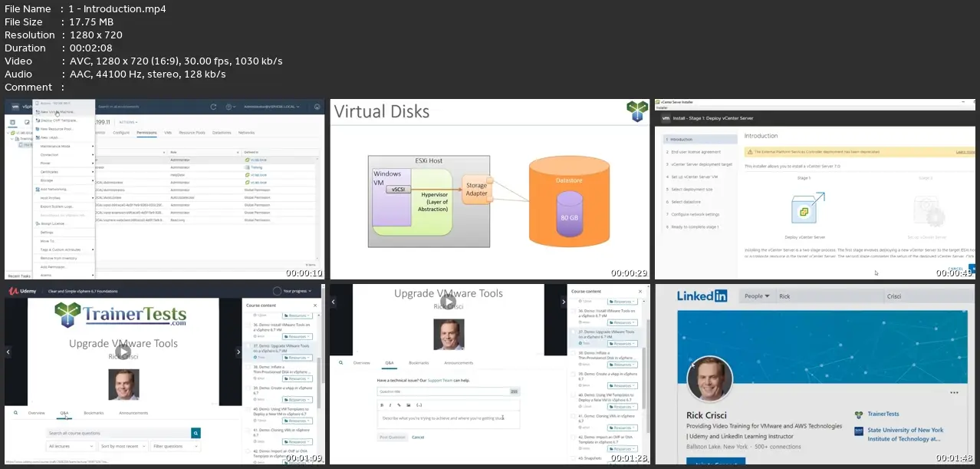Open the All lectures filter dropdown
The height and width of the screenshot is (469, 980).
coord(71,446)
